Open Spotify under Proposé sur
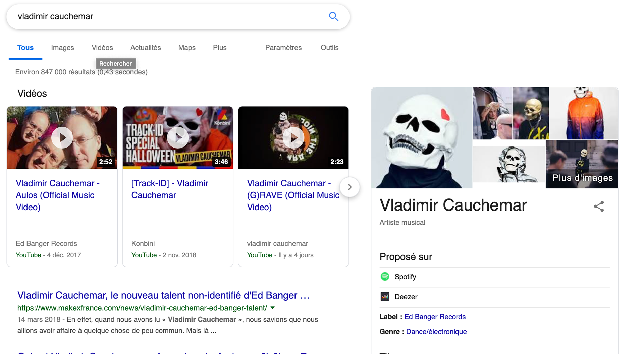 [x=405, y=277]
